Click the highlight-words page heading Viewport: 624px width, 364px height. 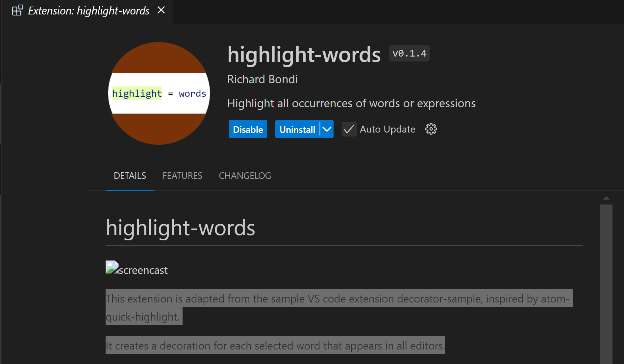(180, 227)
